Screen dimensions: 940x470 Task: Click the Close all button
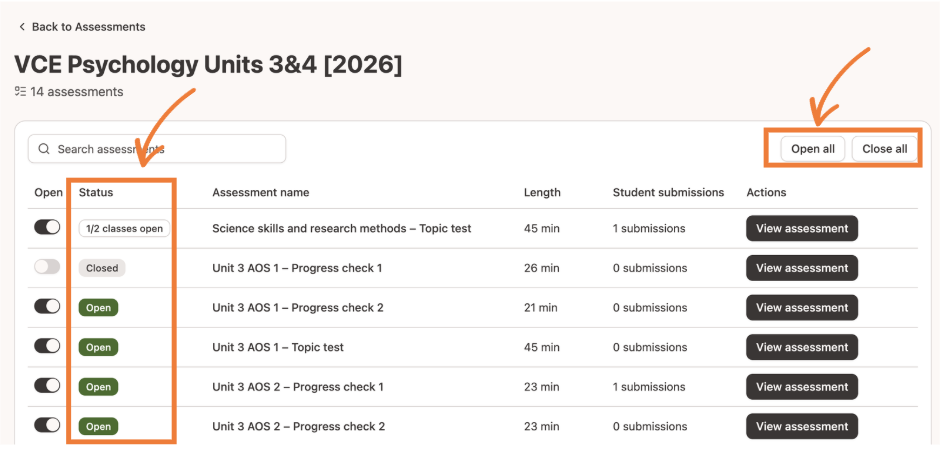coord(885,149)
